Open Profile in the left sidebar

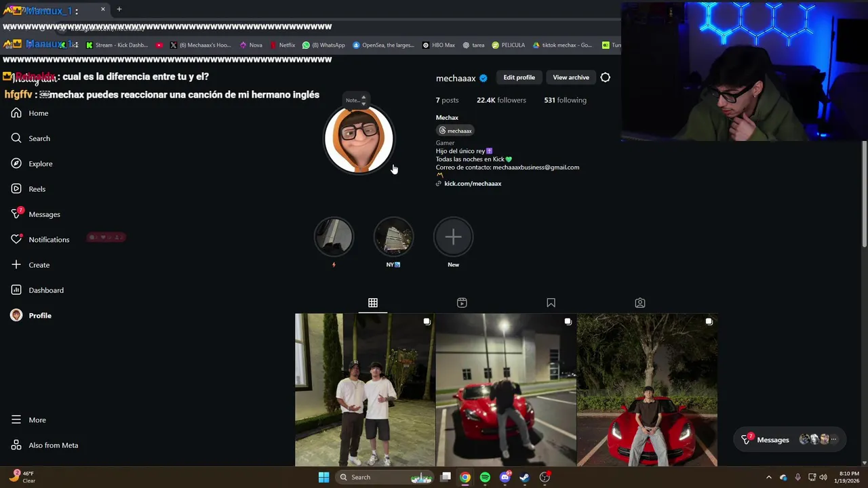(31, 315)
